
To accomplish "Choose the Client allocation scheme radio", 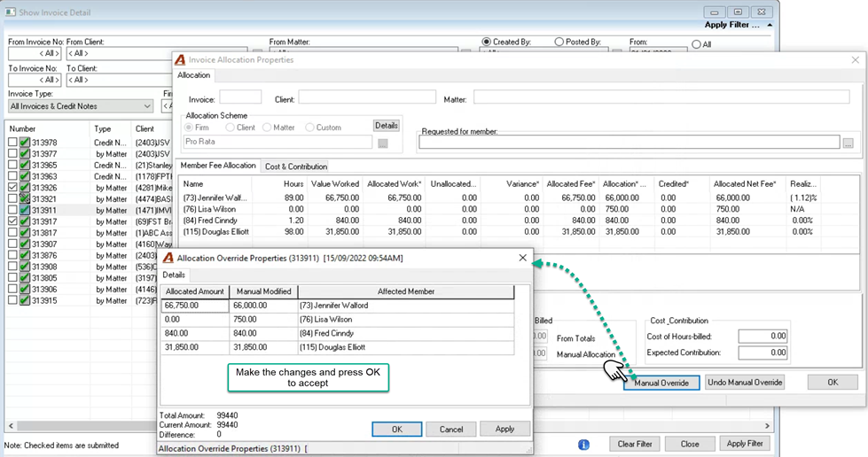I will (x=230, y=128).
